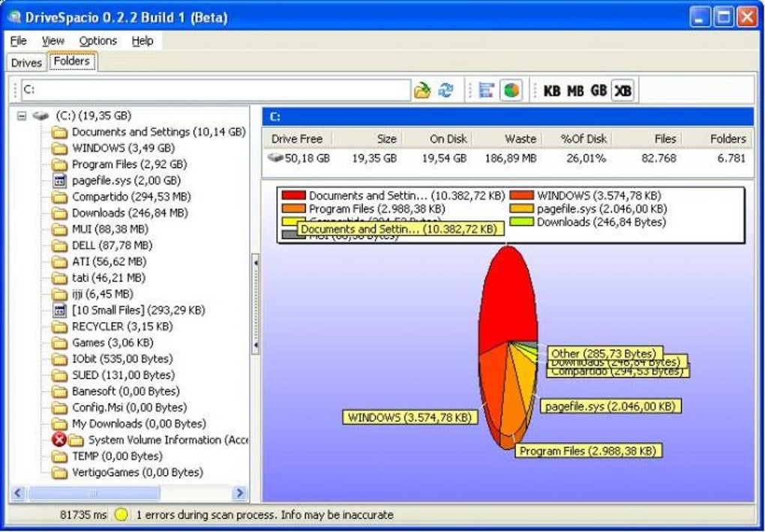This screenshot has width=765, height=532.
Task: Select the (C:) drive icon in tree
Action: pos(41,116)
